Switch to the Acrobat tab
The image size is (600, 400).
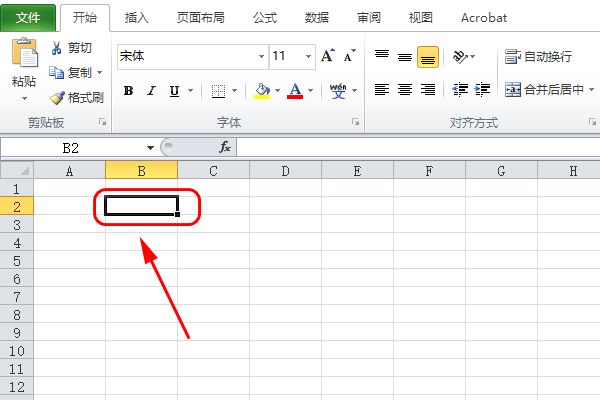(484, 18)
